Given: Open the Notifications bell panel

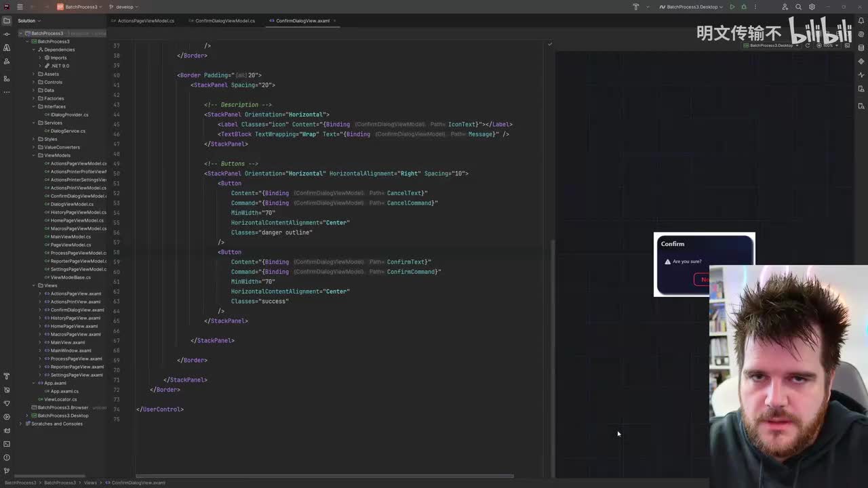Looking at the screenshot, I should 861,20.
